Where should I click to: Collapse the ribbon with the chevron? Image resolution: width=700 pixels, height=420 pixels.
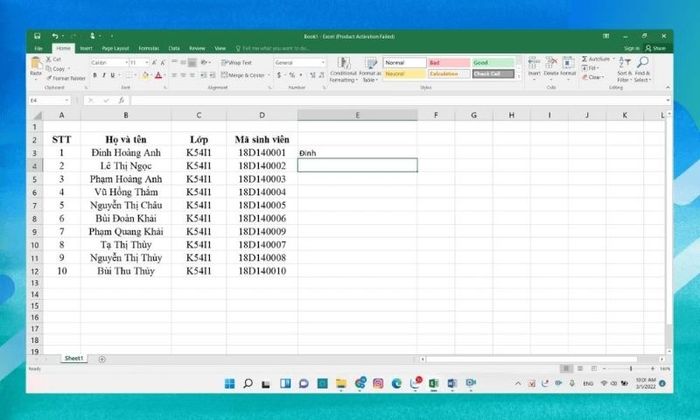click(x=668, y=87)
